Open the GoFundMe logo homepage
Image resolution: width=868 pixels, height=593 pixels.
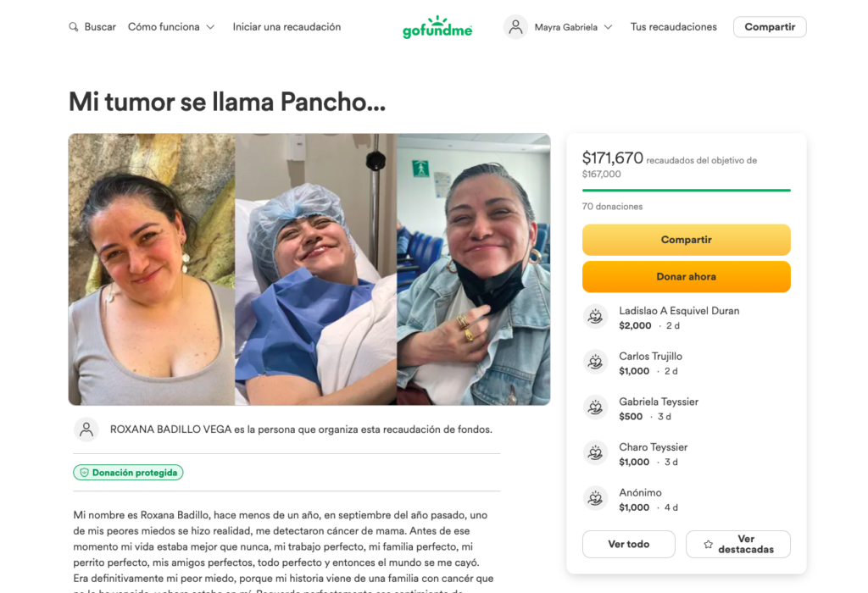pyautogui.click(x=437, y=27)
